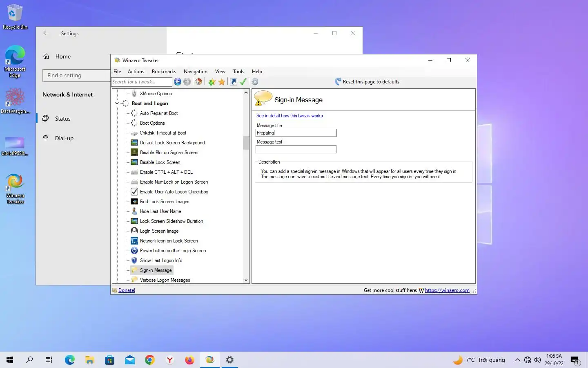Show hidden system tray icons chevron
This screenshot has height=368, width=588.
[x=517, y=360]
